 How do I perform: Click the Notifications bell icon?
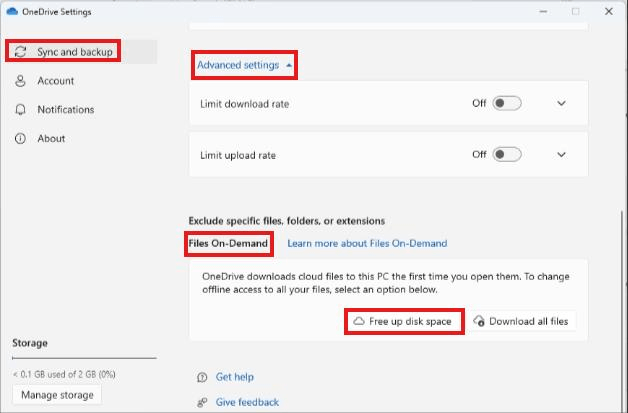pos(20,110)
